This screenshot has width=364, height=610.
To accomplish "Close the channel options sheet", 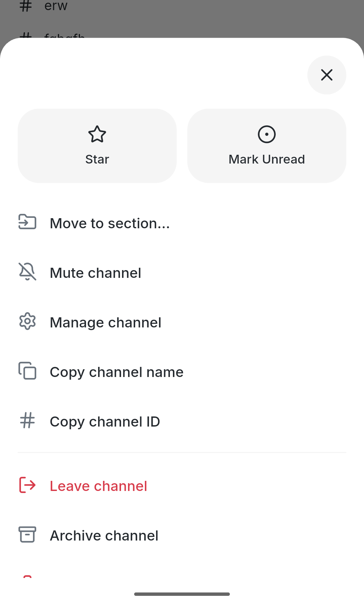I will click(x=327, y=75).
